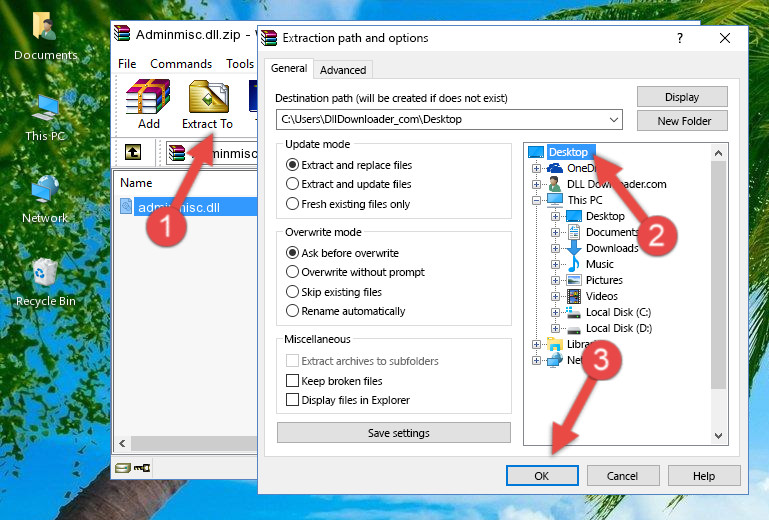The height and width of the screenshot is (520, 769).
Task: Click the Help button
Action: pos(704,476)
